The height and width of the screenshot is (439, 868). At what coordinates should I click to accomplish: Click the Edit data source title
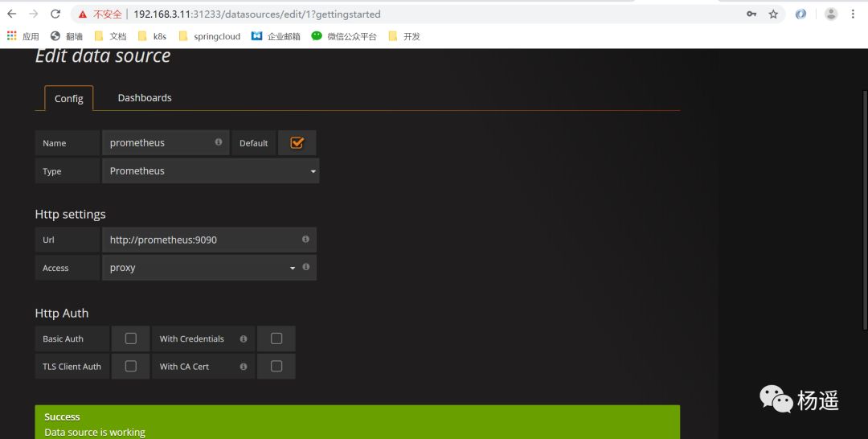(x=103, y=56)
